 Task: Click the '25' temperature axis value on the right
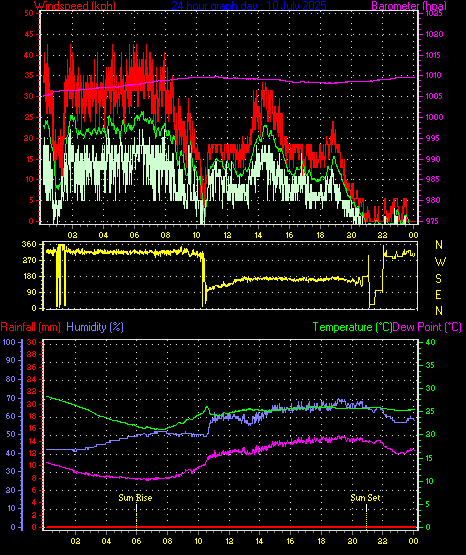pyautogui.click(x=430, y=412)
